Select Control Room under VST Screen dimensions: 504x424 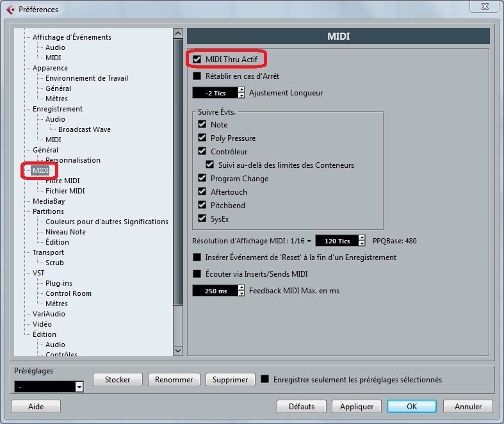tap(68, 293)
